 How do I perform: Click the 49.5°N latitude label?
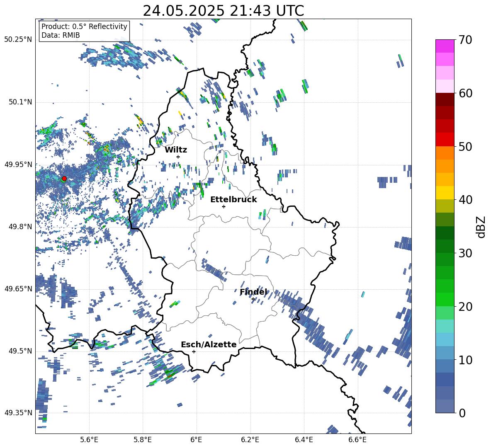tap(20, 351)
